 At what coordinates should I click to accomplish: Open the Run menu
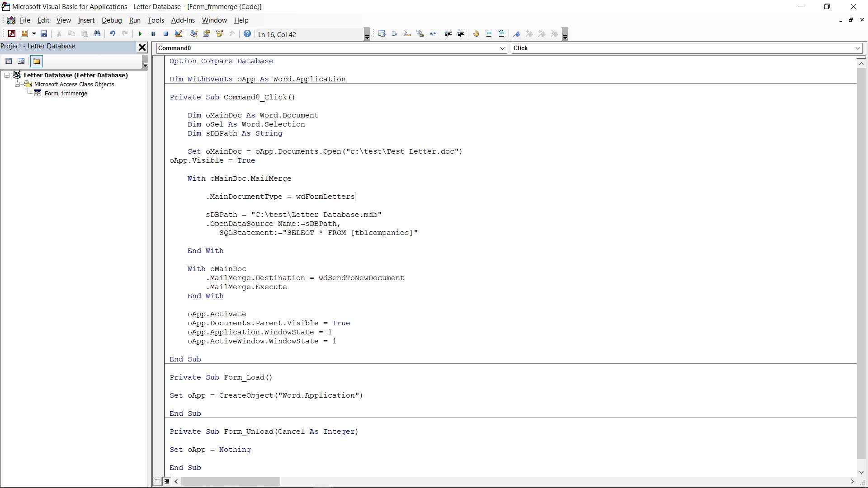click(135, 20)
